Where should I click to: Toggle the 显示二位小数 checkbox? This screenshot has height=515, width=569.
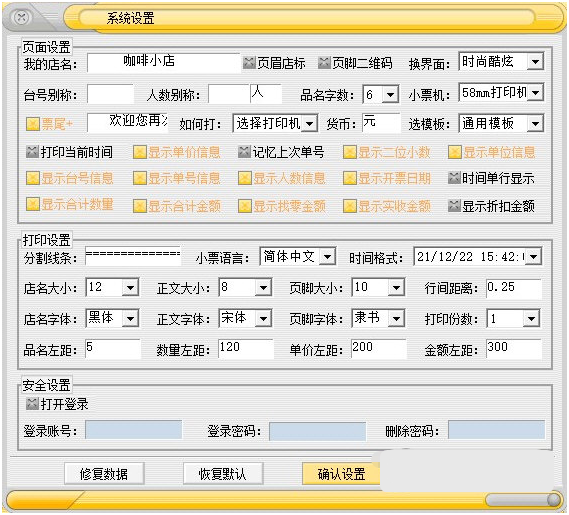[x=349, y=152]
